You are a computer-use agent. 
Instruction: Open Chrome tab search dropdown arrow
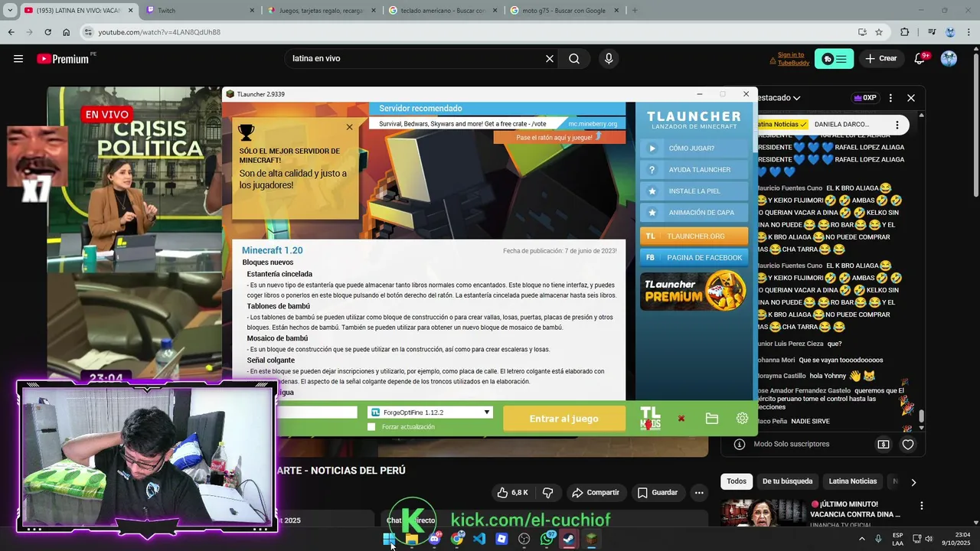click(10, 11)
